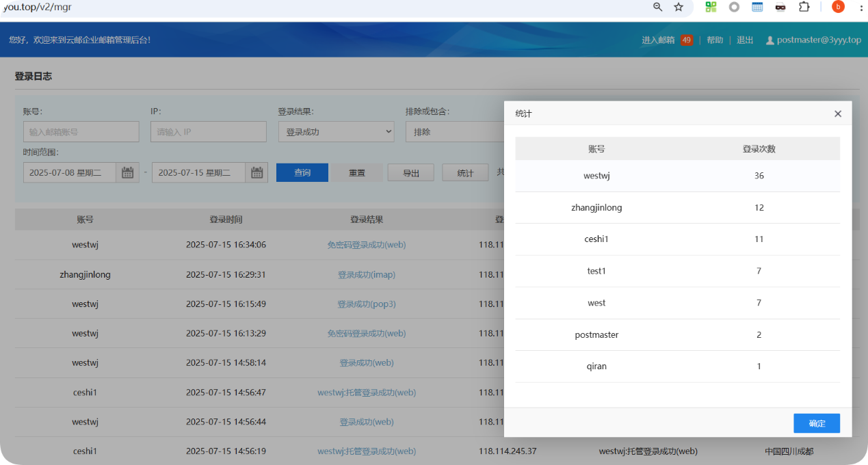
Task: Open the 排除或包含 dropdown showing 排除
Action: tap(454, 132)
